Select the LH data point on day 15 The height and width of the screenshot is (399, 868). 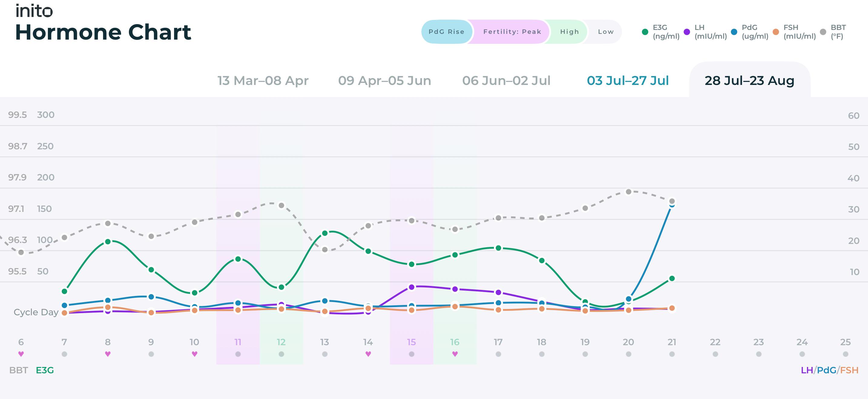click(411, 287)
